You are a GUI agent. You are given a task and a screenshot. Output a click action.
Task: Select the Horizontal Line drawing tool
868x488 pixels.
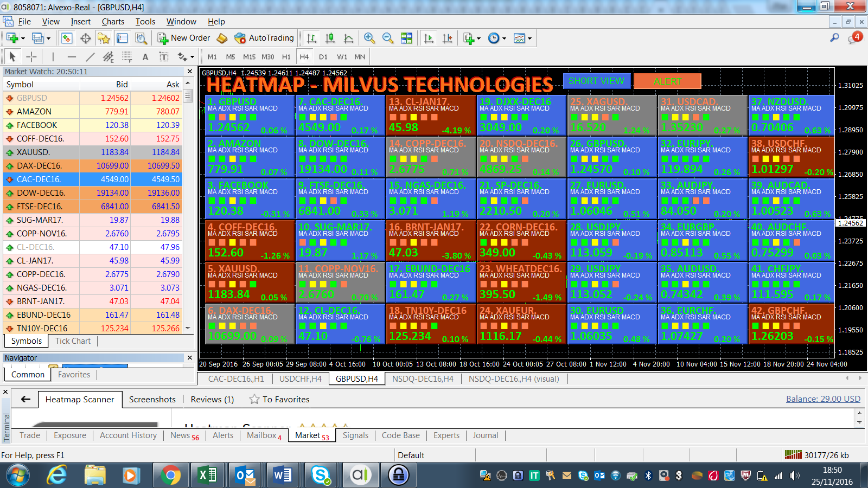(72, 56)
